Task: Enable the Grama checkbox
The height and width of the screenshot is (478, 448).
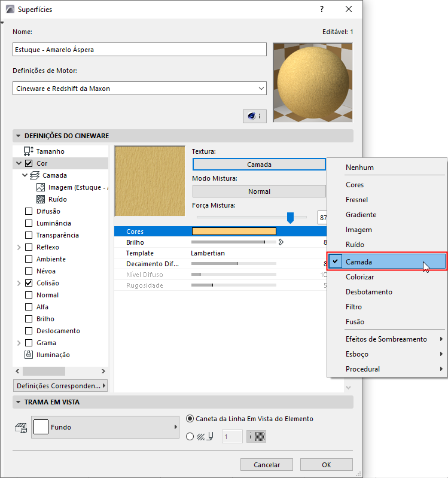Action: tap(29, 343)
